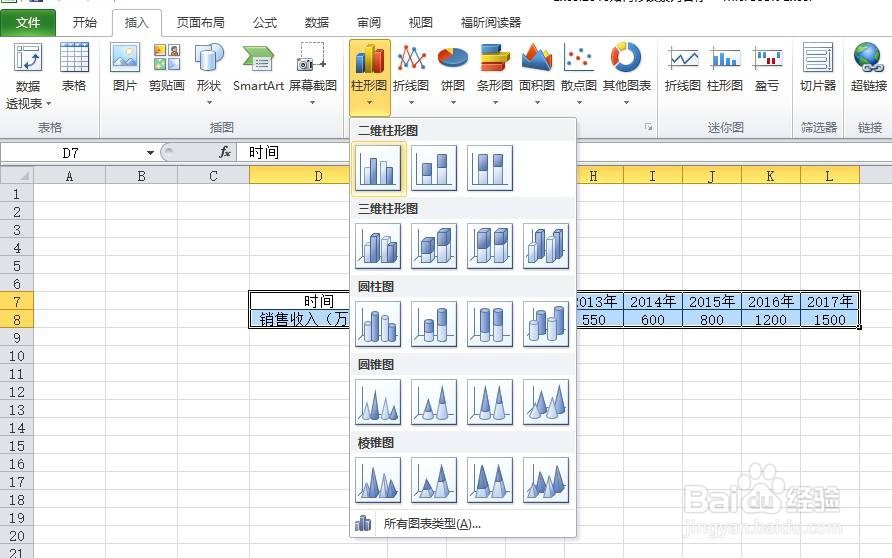Choose the clustered cone chart
Screen dimensions: 892x558
[x=378, y=402]
